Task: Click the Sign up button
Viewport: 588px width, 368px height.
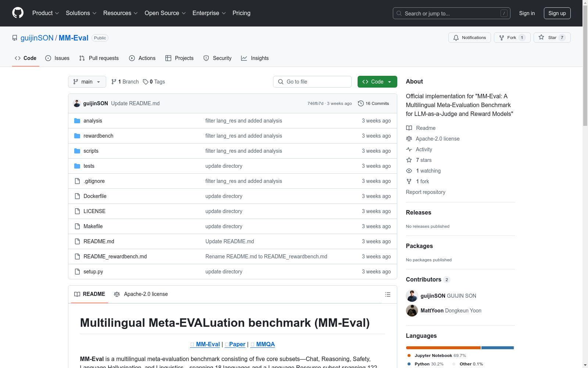Action: 557,13
